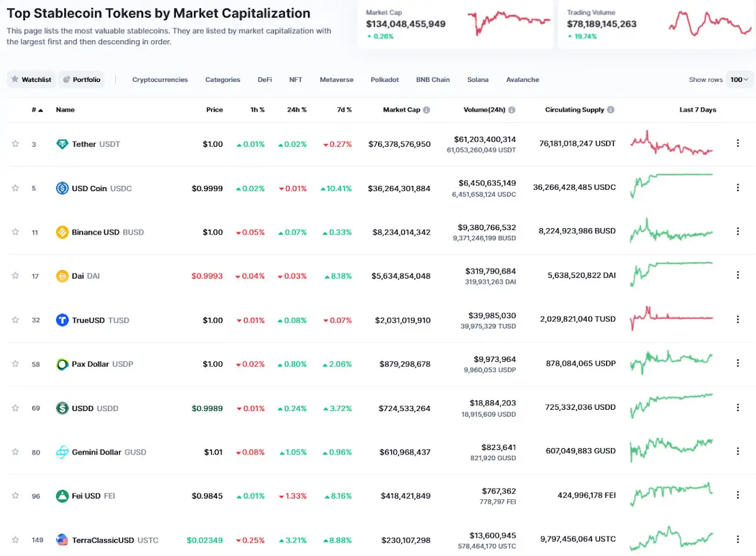756x556 pixels.
Task: Open the three-dot menu for Pax Dollar
Action: 738,363
